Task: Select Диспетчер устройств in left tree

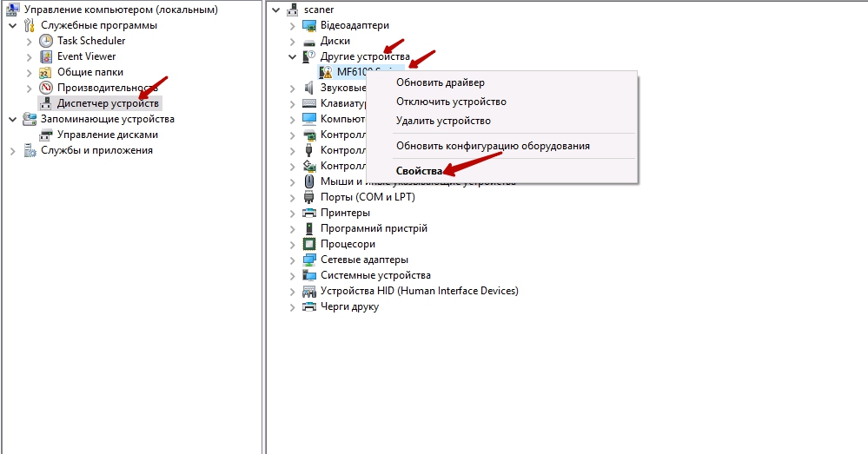Action: (108, 103)
